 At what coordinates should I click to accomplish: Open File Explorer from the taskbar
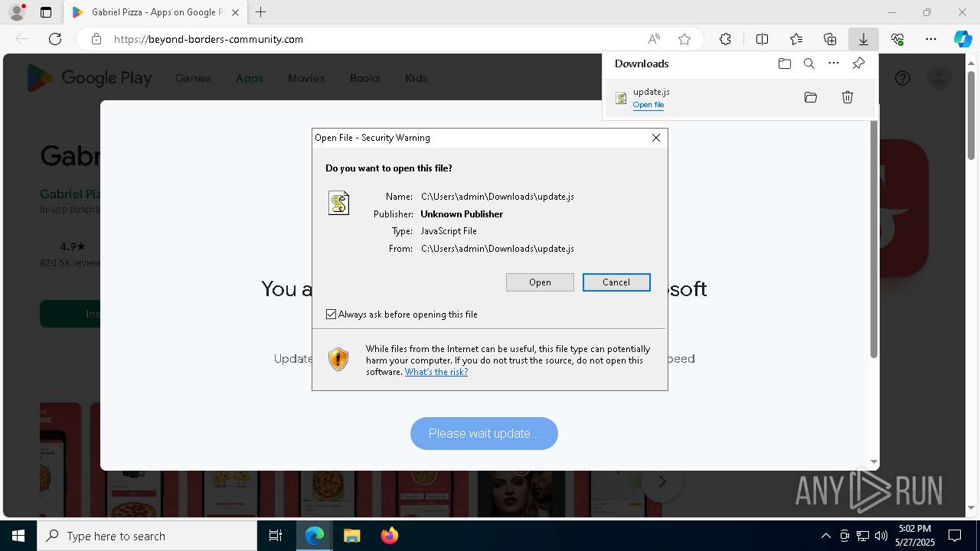pyautogui.click(x=351, y=536)
